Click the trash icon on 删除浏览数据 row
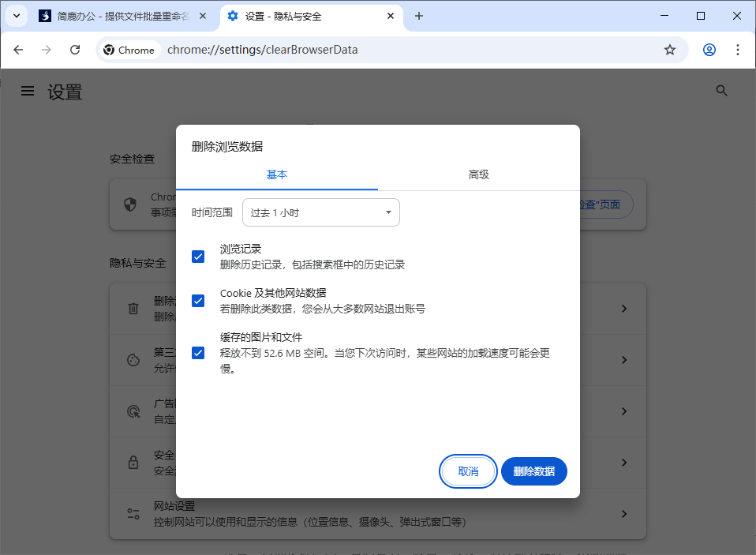 [133, 308]
